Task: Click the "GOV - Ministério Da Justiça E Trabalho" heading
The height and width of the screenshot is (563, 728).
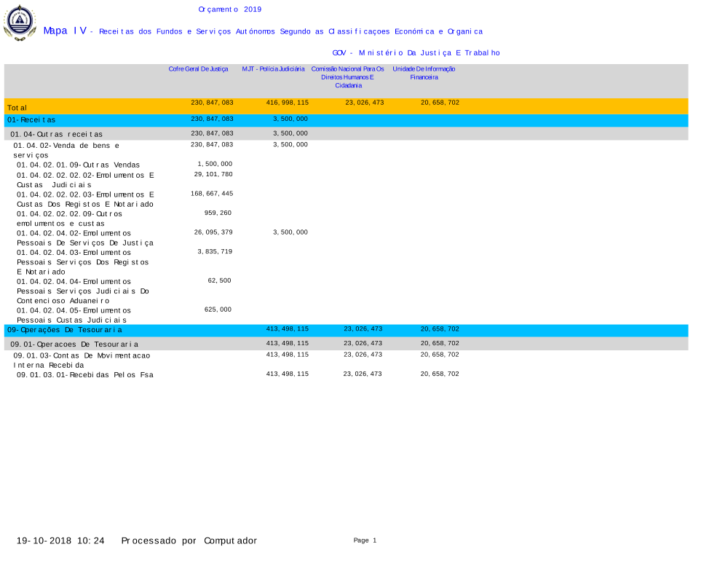Action: [x=416, y=53]
